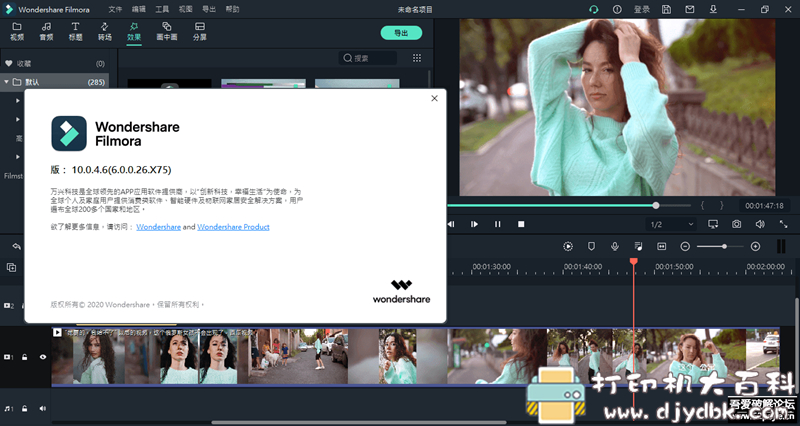Select the 收藏 favorites category
This screenshot has width=800, height=426.
[x=55, y=63]
